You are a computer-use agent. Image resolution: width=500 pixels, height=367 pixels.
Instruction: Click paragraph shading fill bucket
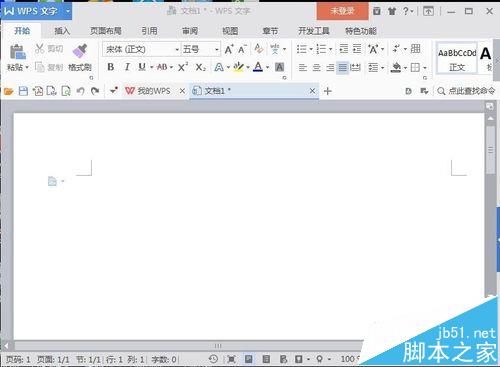(396, 68)
